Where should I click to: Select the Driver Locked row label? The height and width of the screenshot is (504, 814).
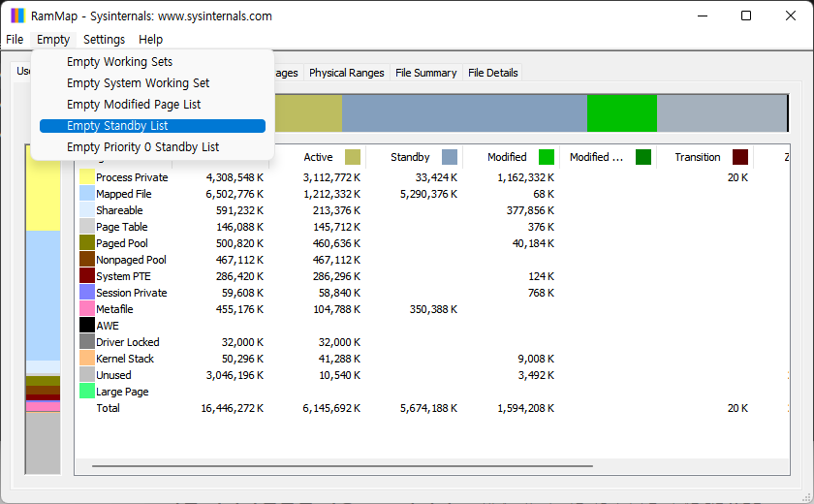point(127,342)
